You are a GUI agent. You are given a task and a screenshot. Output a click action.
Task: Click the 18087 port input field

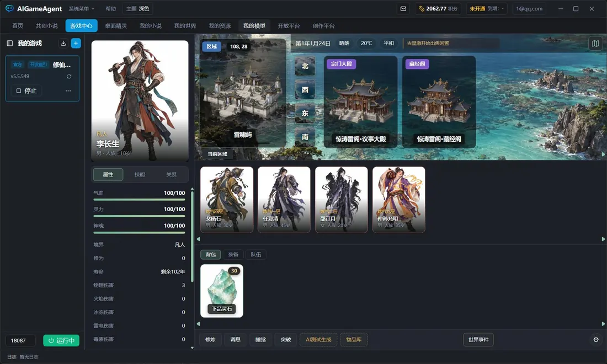click(x=20, y=340)
